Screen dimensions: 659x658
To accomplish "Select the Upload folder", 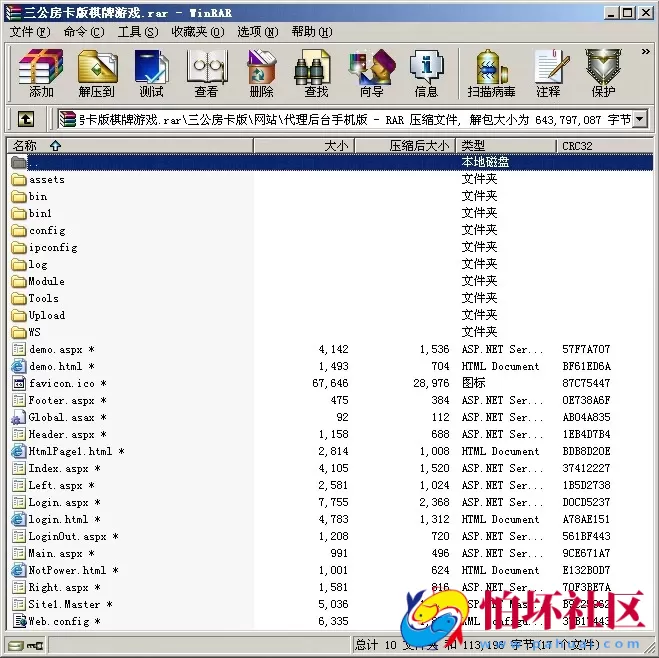I will click(x=38, y=316).
